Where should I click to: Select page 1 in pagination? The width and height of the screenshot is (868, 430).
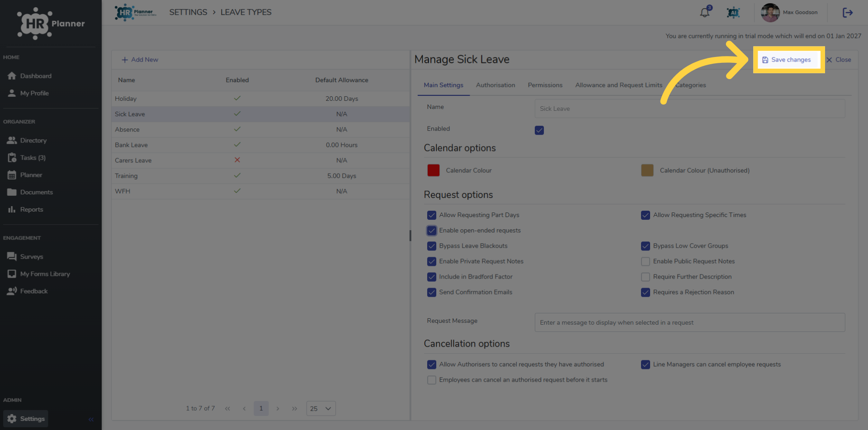click(261, 408)
